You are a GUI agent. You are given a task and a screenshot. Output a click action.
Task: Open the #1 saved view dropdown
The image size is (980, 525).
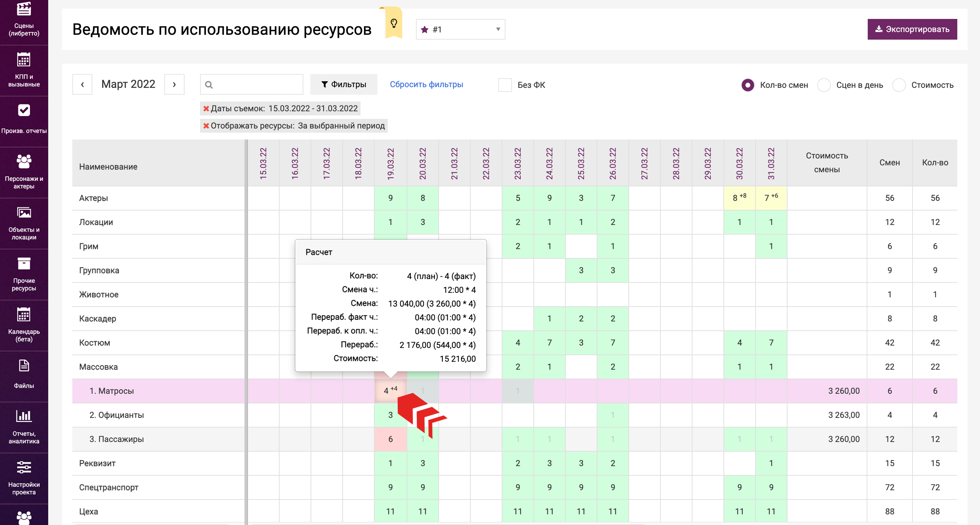click(460, 29)
